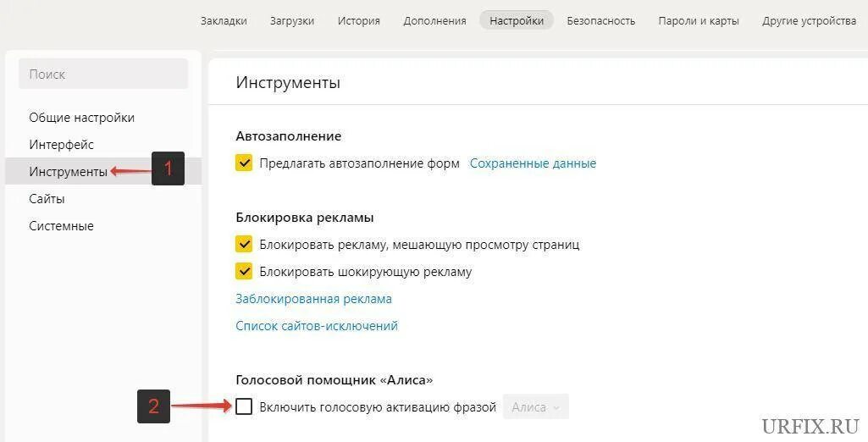This screenshot has width=868, height=442.
Task: Enable voice activation phrase checkbox
Action: point(244,407)
